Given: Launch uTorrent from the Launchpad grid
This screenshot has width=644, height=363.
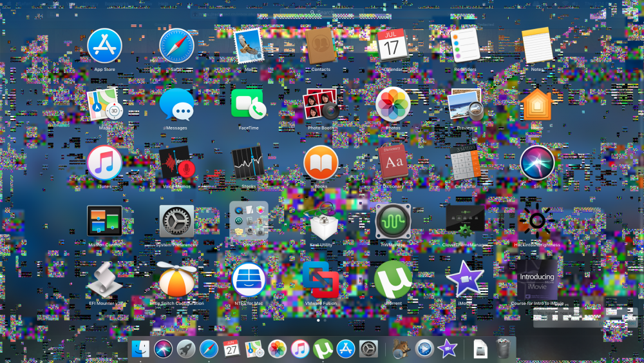Looking at the screenshot, I should 393,280.
